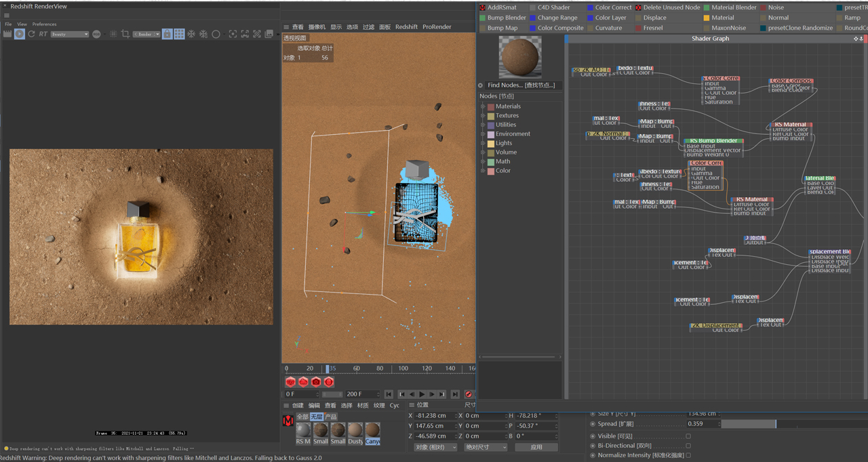Click the render-to-Picture-Viewer camera icon

(x=316, y=381)
